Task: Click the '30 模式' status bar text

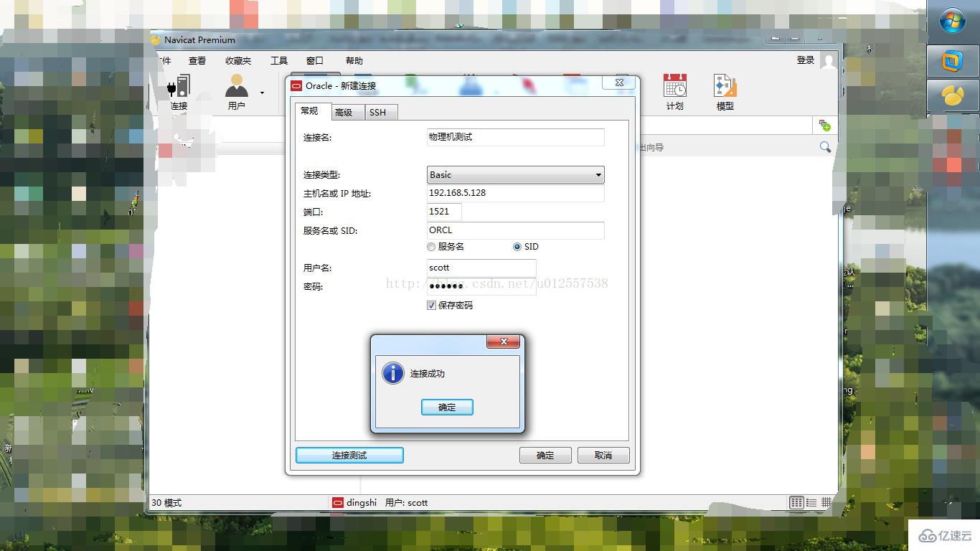Action: click(166, 503)
